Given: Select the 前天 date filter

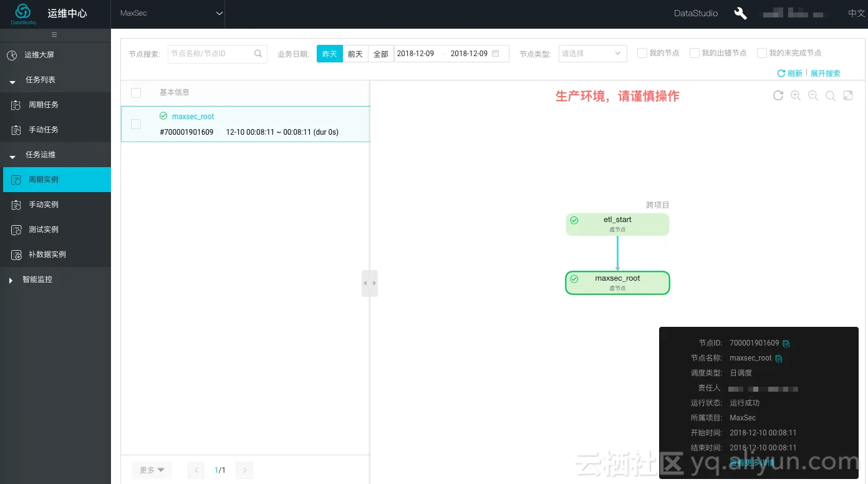Looking at the screenshot, I should click(x=355, y=54).
